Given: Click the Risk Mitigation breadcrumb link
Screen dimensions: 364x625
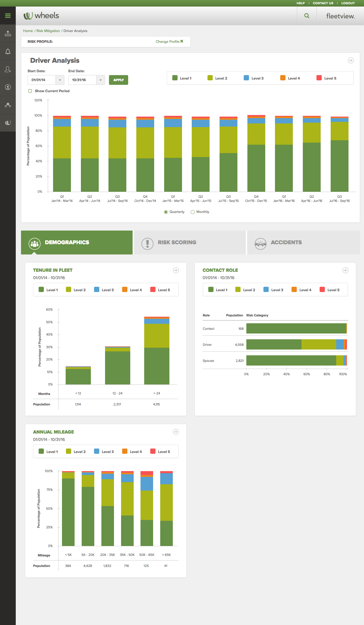Looking at the screenshot, I should pos(48,31).
